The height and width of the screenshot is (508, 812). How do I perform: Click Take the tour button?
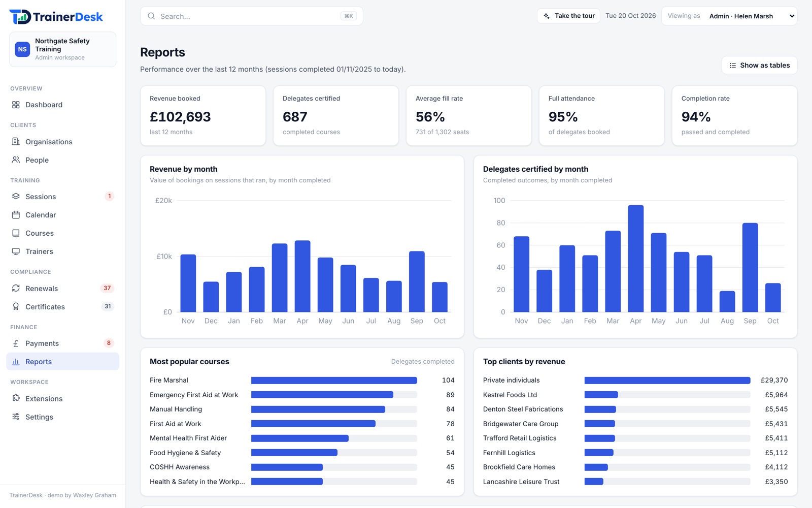pyautogui.click(x=568, y=16)
